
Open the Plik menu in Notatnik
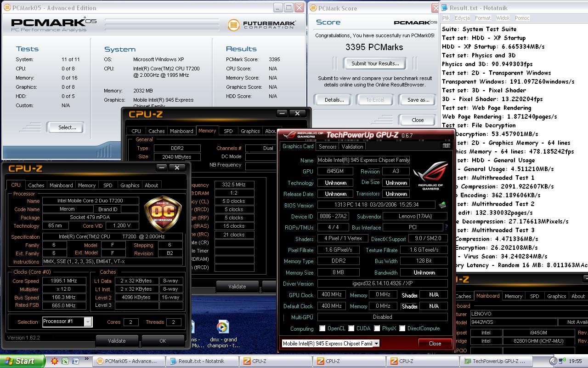pyautogui.click(x=446, y=18)
